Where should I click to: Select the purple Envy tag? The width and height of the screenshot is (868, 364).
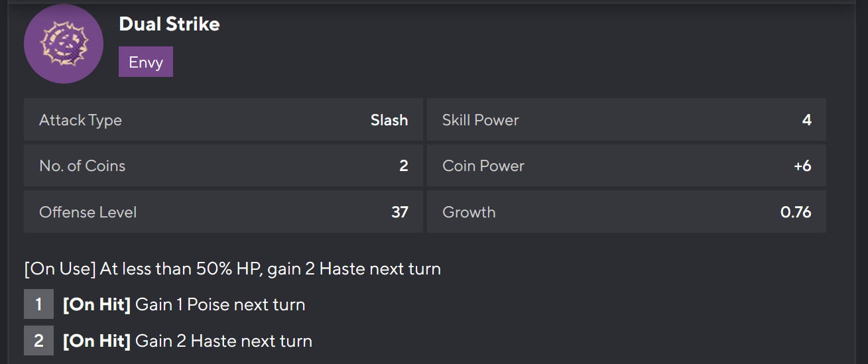coord(146,62)
